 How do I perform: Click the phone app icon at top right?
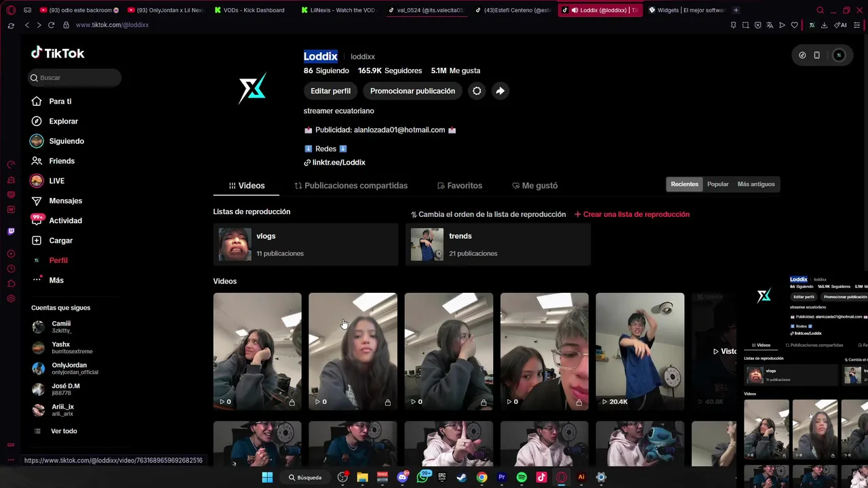coord(816,56)
